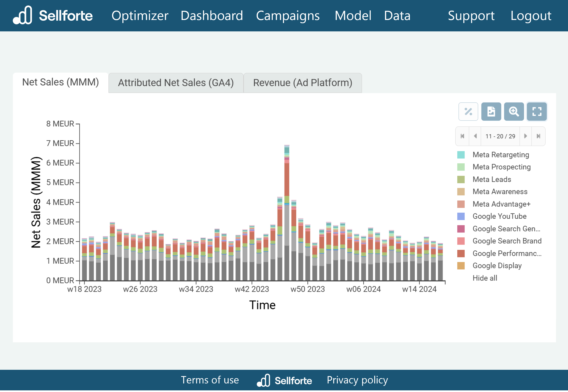Open the Campaigns section
The width and height of the screenshot is (568, 392).
click(x=288, y=16)
